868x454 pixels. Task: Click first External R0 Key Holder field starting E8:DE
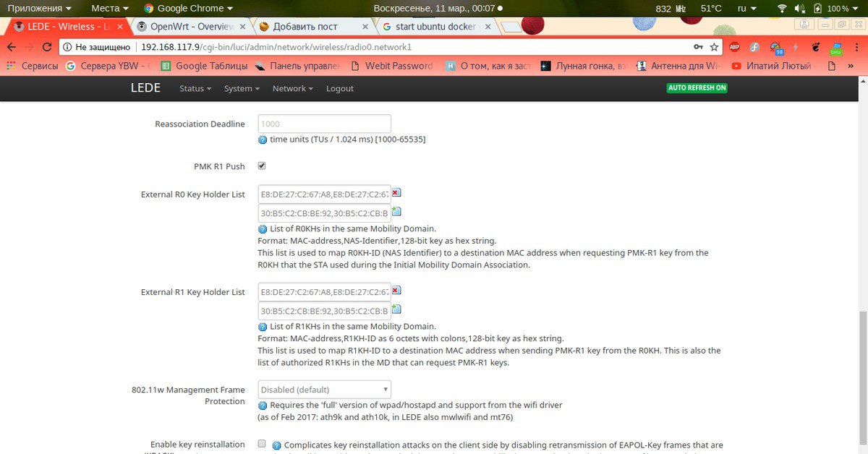[x=324, y=194]
